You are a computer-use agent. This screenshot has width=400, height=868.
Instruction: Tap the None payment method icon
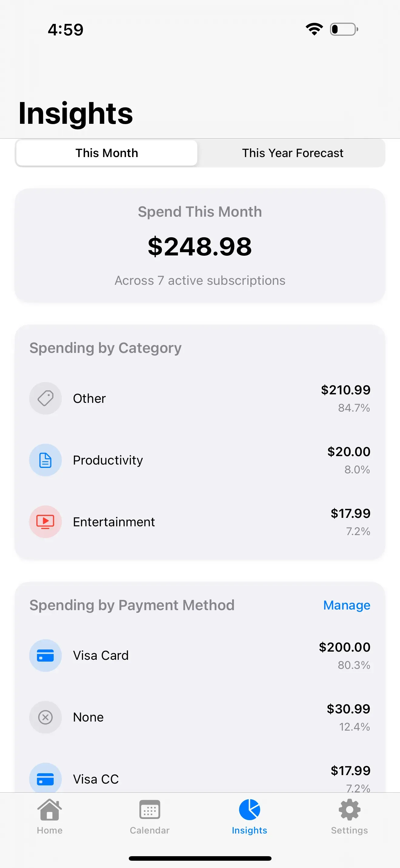point(45,717)
